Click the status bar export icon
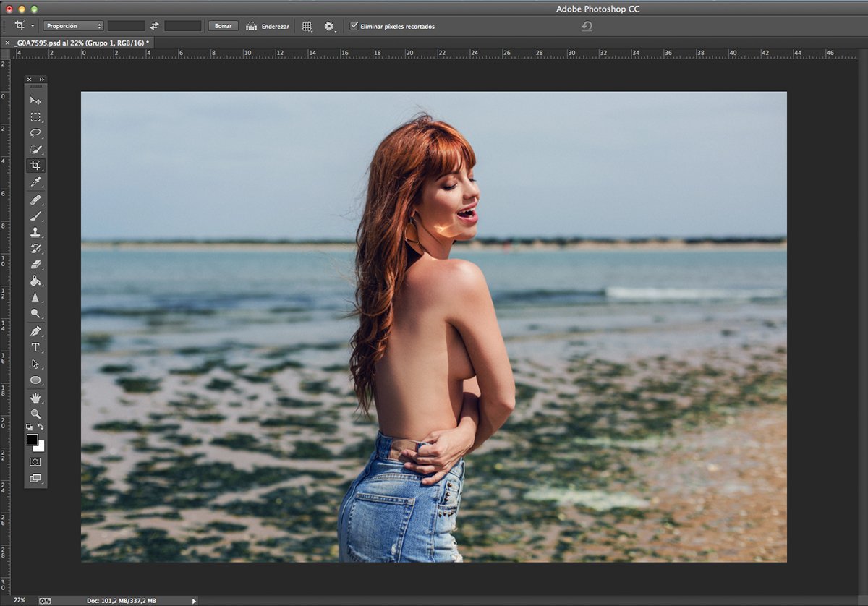The image size is (868, 606). point(45,600)
